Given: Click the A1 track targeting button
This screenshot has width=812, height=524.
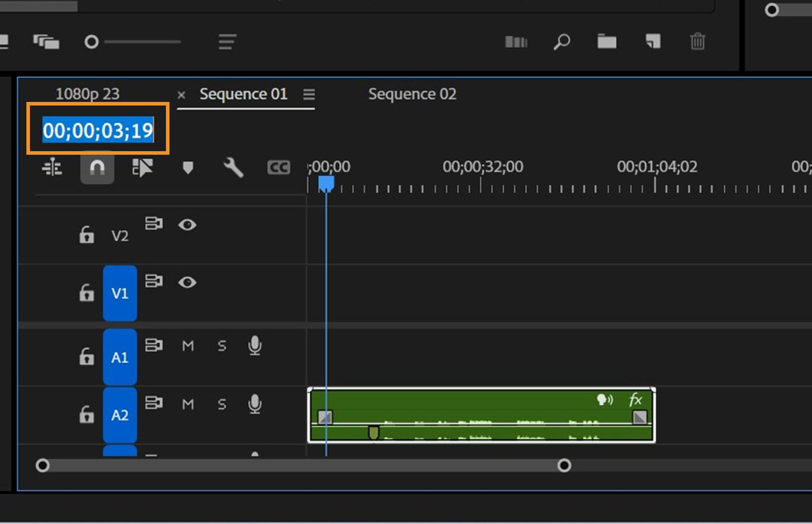Looking at the screenshot, I should 120,356.
